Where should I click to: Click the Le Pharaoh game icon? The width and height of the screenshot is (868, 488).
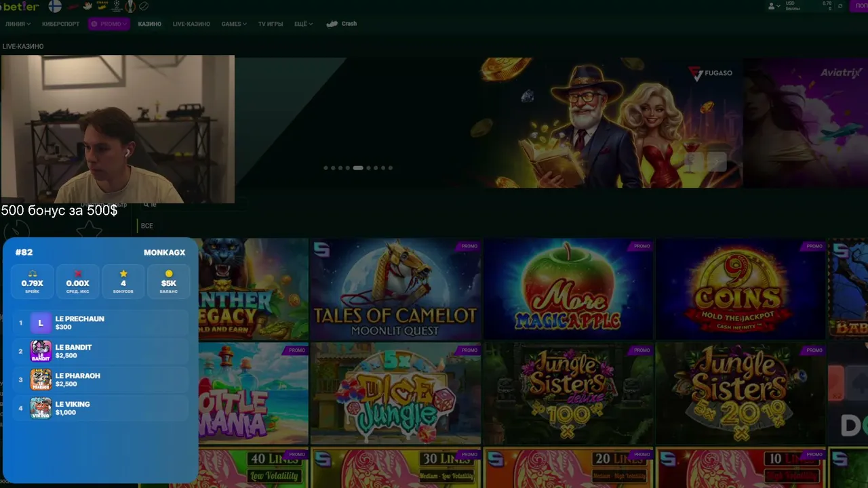tap(41, 380)
